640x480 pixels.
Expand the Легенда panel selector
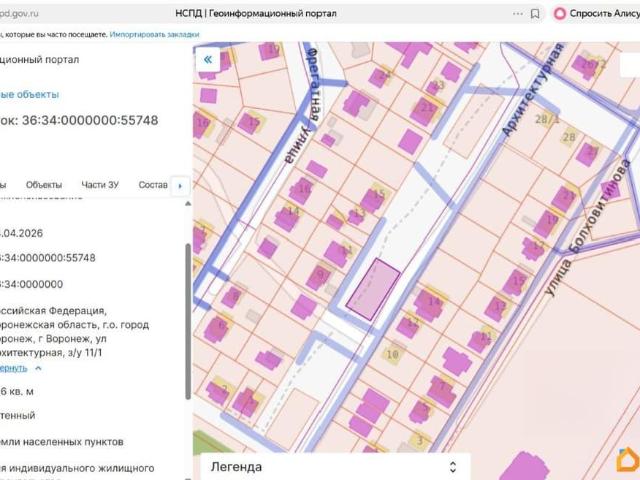pyautogui.click(x=453, y=467)
